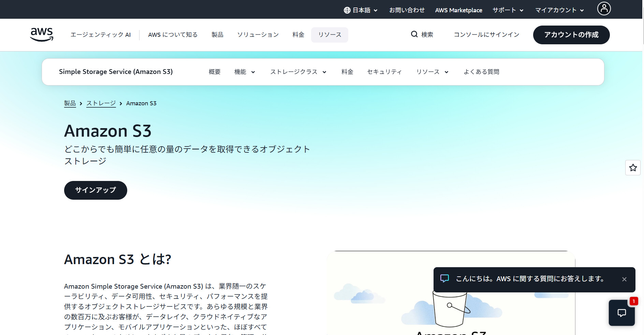Click サインアップ button
644x335 pixels.
[x=96, y=190]
